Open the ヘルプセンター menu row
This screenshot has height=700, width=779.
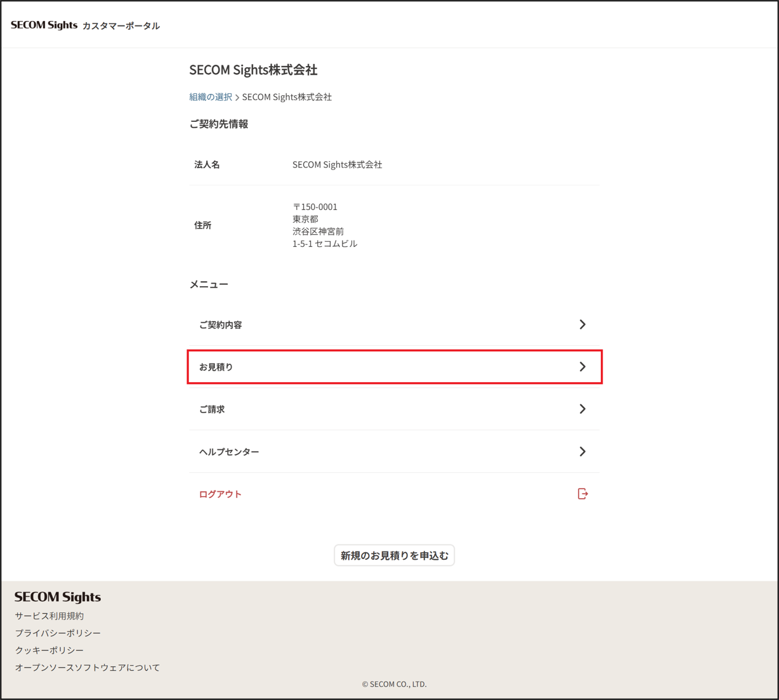pyautogui.click(x=394, y=452)
